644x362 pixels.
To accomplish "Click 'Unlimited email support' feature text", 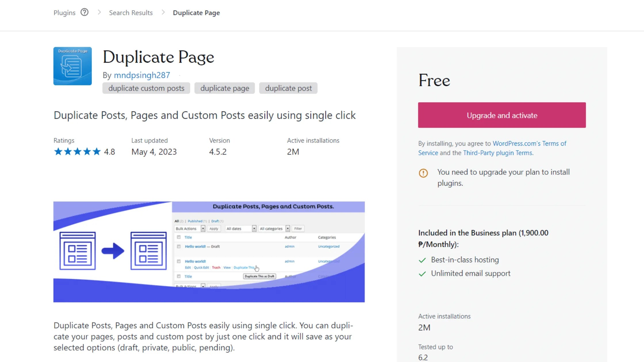I will (x=471, y=274).
